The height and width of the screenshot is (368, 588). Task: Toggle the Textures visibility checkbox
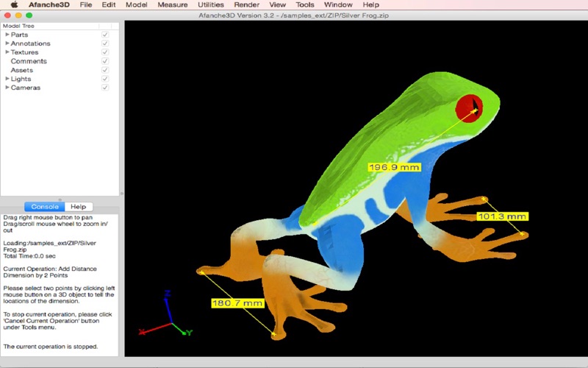105,52
